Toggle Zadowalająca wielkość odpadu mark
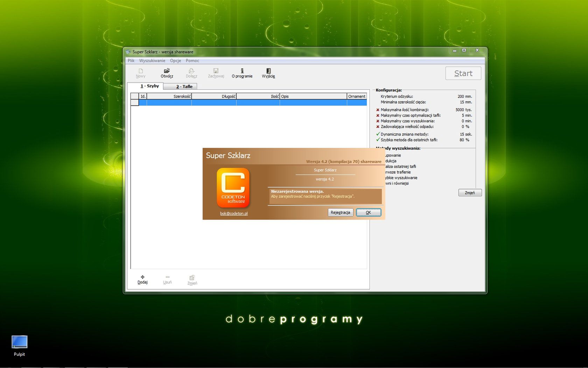The width and height of the screenshot is (588, 368). pyautogui.click(x=378, y=127)
